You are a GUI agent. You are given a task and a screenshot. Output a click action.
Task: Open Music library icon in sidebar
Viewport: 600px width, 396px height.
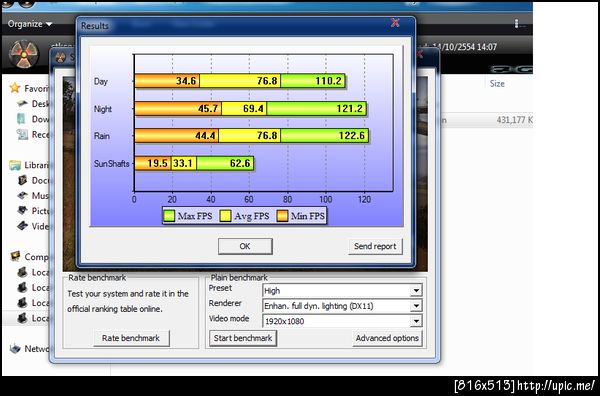tap(23, 196)
